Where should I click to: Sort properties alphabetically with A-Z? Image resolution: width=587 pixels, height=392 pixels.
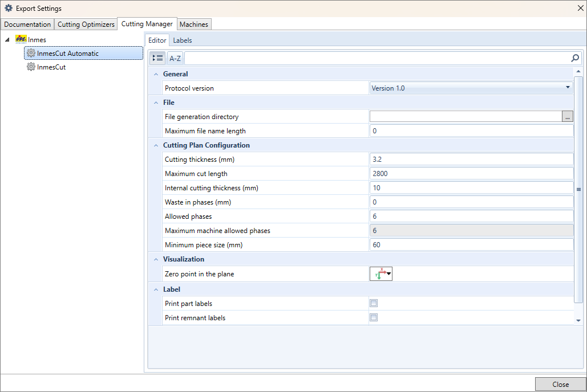coord(175,58)
